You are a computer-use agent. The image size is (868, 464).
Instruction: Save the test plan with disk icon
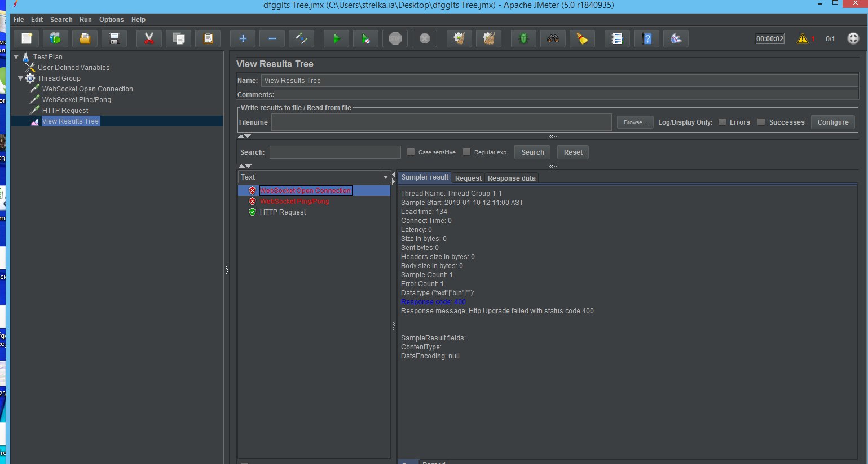[x=114, y=38]
